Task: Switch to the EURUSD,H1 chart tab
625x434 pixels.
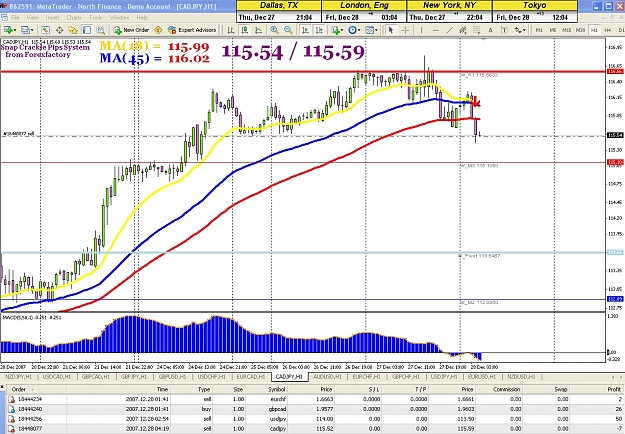Action: click(x=482, y=377)
